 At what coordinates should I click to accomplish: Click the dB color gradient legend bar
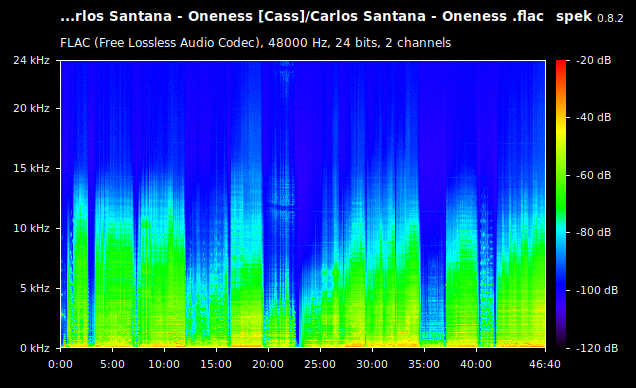(561, 204)
